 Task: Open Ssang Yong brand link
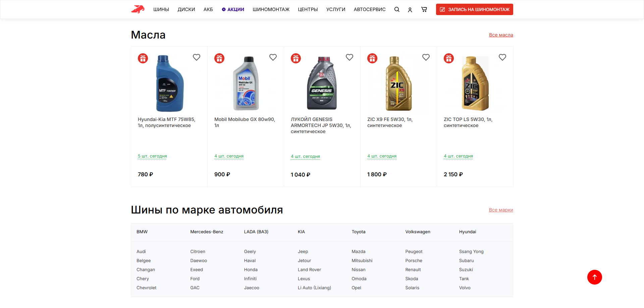click(471, 252)
